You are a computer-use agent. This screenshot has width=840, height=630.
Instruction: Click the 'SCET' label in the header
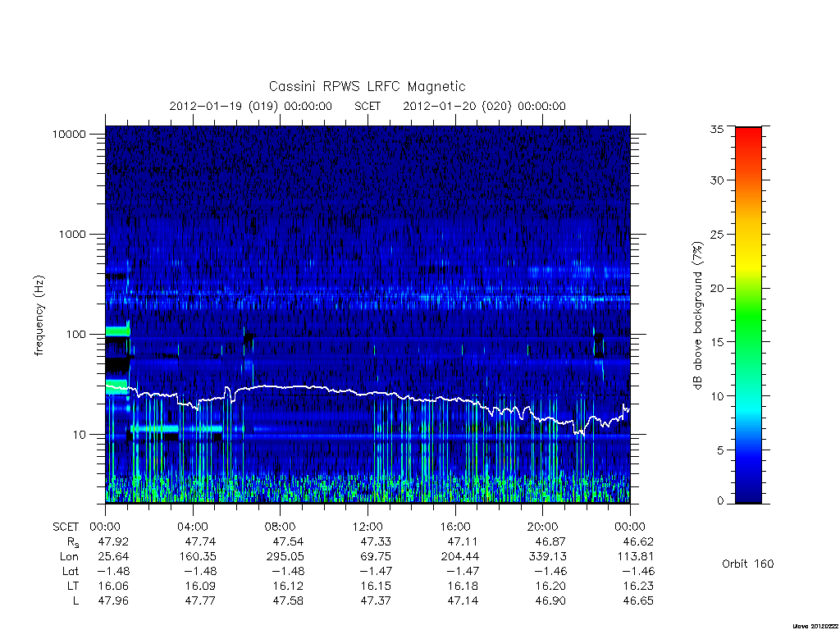367,106
